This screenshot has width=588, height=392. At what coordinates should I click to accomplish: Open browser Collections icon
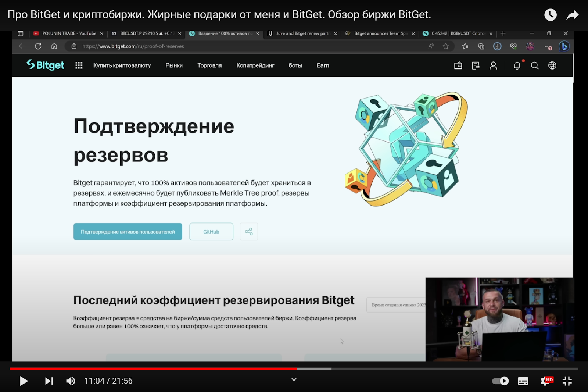click(481, 46)
